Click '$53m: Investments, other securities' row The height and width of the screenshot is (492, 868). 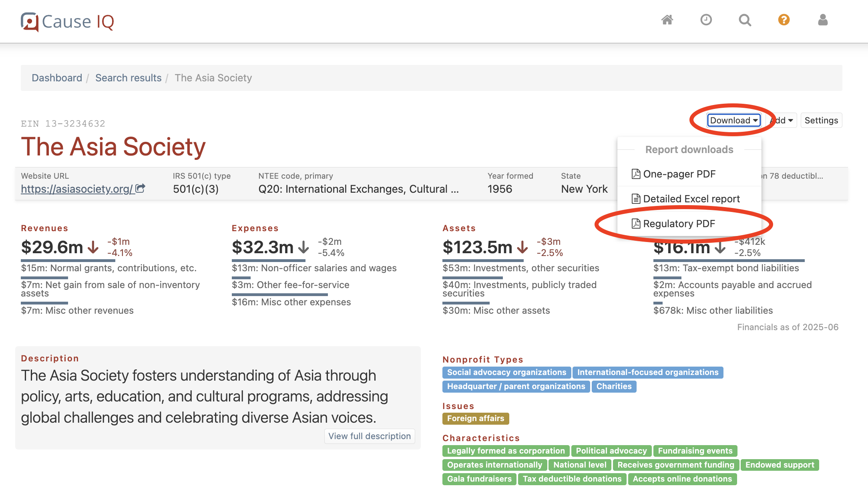click(x=521, y=268)
